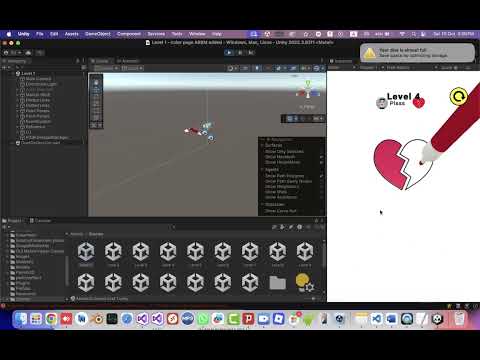Image resolution: width=480 pixels, height=360 pixels.
Task: Switch to the Animator tab
Action: 128,61
